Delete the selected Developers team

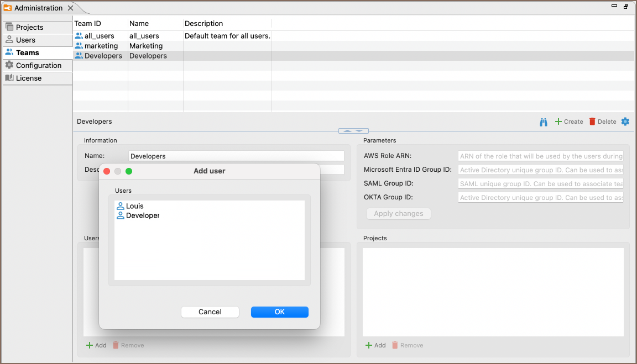point(602,122)
